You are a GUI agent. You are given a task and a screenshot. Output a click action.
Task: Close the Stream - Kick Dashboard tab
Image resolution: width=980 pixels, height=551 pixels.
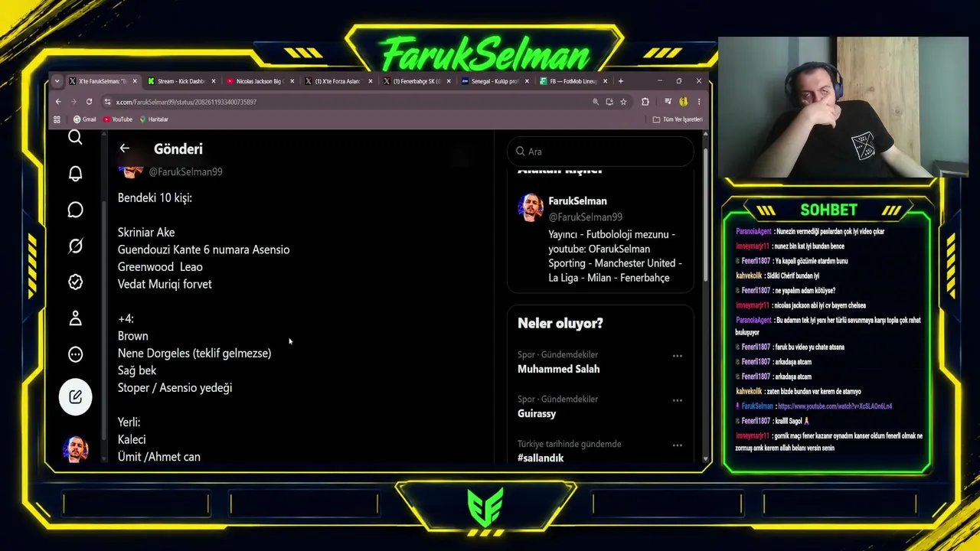tap(214, 81)
